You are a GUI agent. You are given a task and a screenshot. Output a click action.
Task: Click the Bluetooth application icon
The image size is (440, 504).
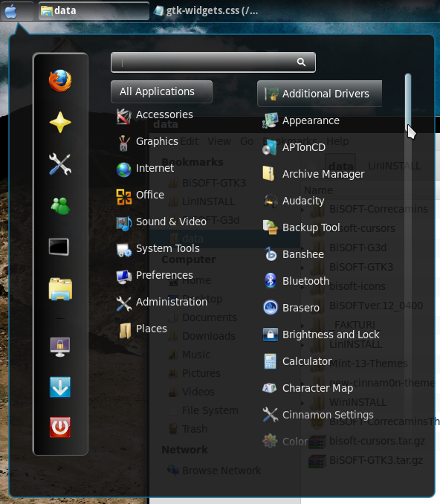click(271, 281)
